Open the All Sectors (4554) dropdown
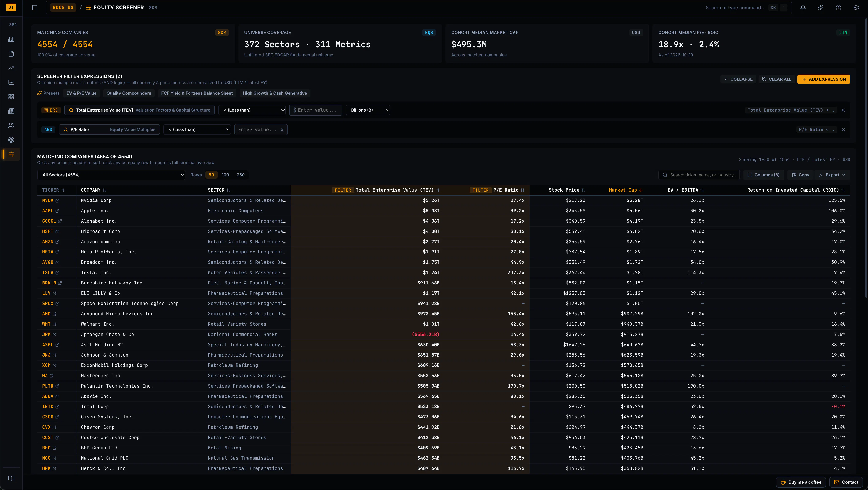The height and width of the screenshot is (490, 868). click(x=111, y=175)
